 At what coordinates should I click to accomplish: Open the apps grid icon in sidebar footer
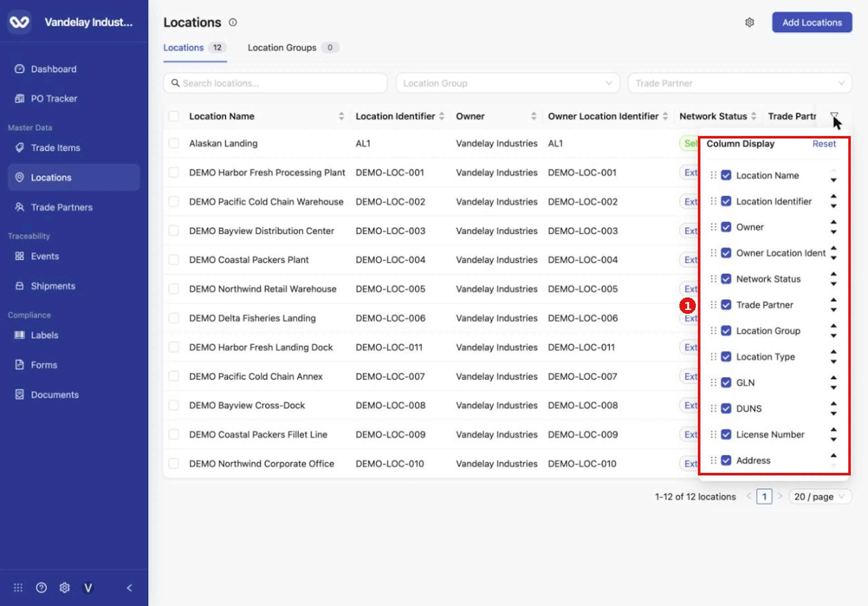coord(18,587)
